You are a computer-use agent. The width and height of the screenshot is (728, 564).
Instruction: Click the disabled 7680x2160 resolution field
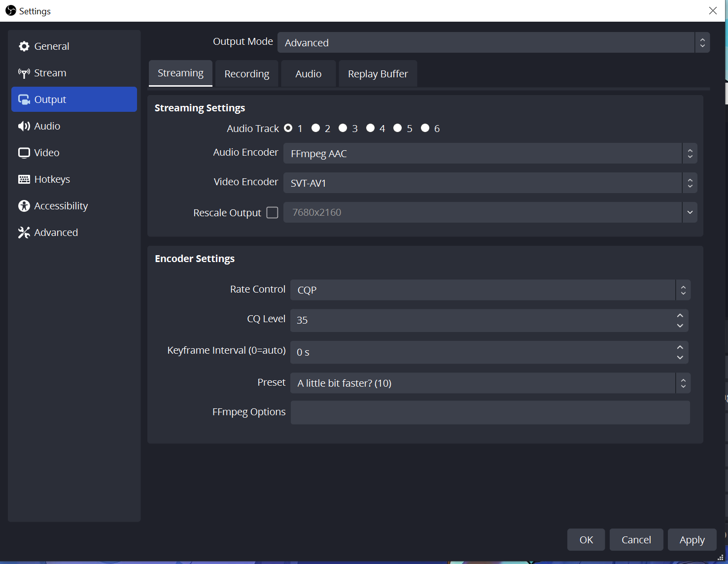[x=483, y=212]
